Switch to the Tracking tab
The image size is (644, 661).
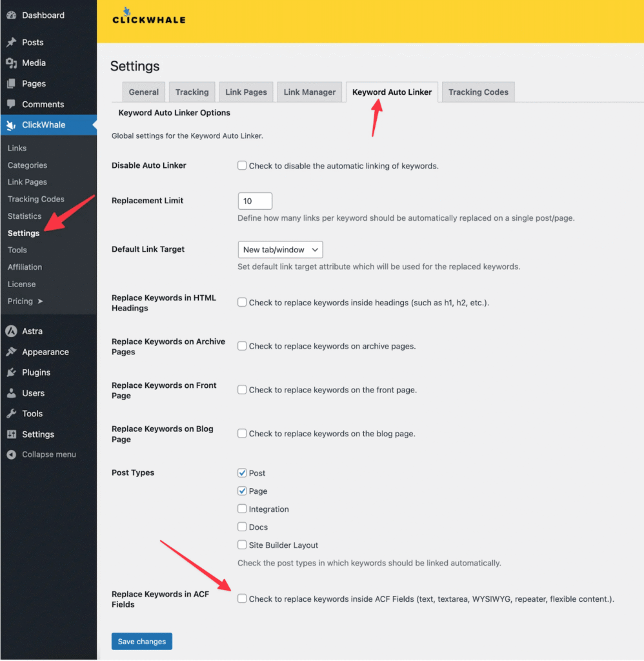[192, 92]
